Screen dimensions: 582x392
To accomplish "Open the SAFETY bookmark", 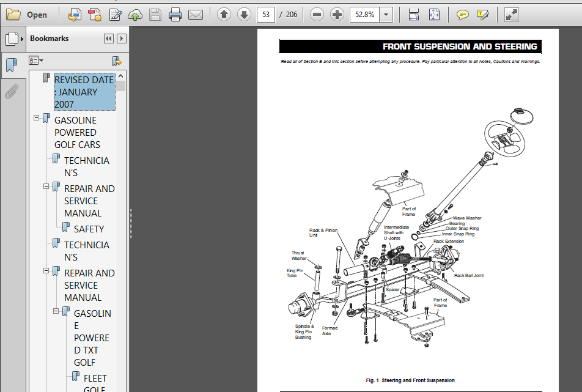I will tap(89, 229).
